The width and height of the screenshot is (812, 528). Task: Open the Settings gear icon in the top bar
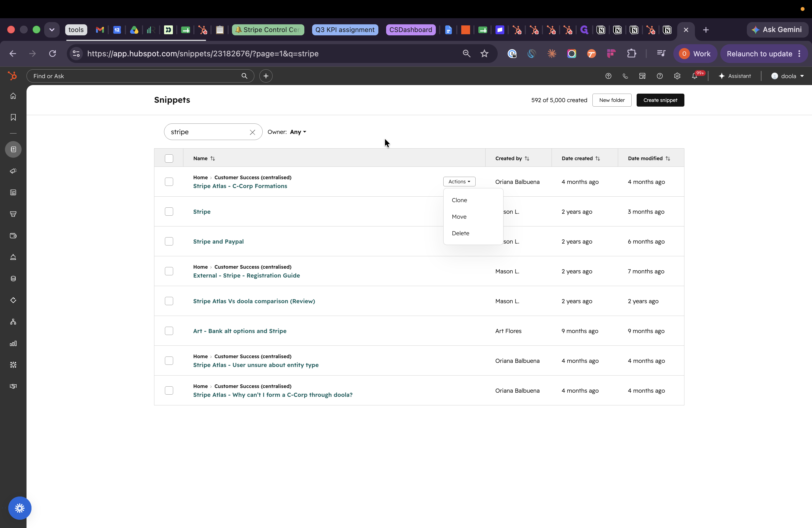(677, 76)
